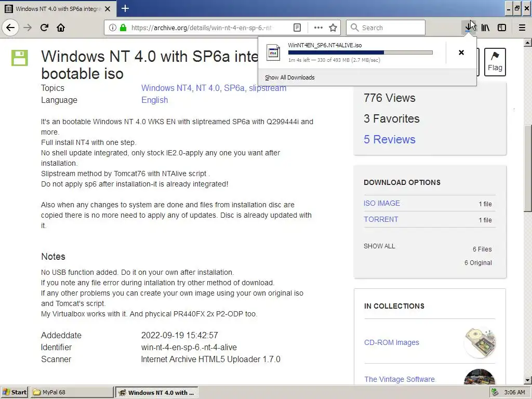Open the English language link

coord(155,100)
